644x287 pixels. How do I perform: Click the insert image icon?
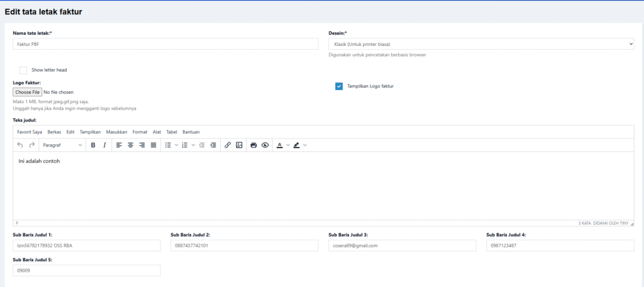click(239, 145)
